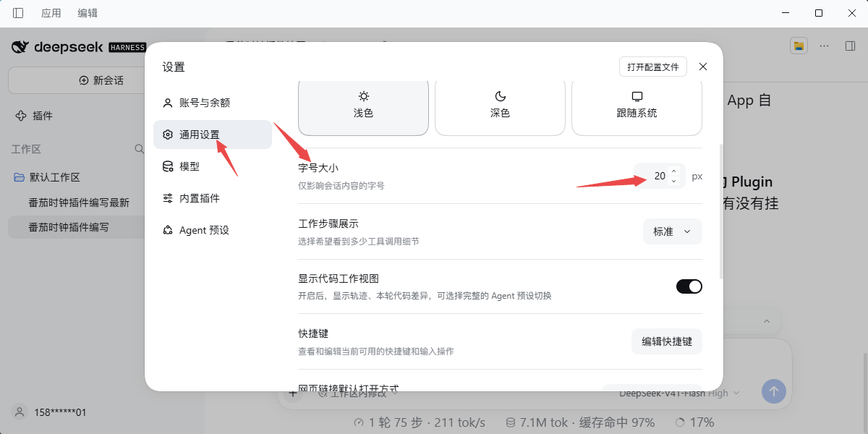This screenshot has width=868, height=434.
Task: Click the up chevron above the message box
Action: point(767,320)
